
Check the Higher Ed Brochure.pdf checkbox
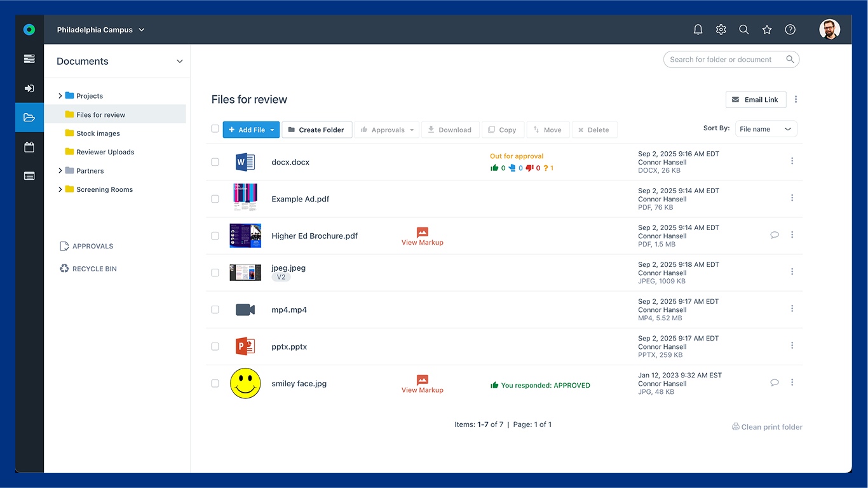point(215,236)
